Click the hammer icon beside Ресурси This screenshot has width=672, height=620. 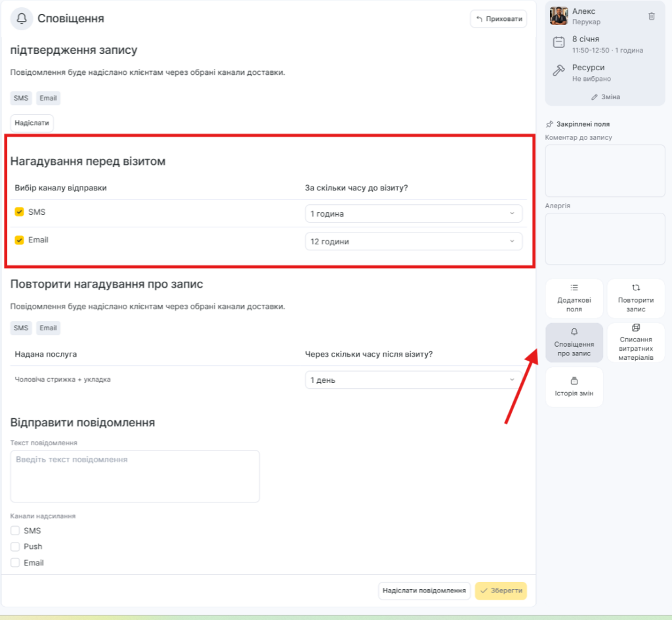(558, 71)
